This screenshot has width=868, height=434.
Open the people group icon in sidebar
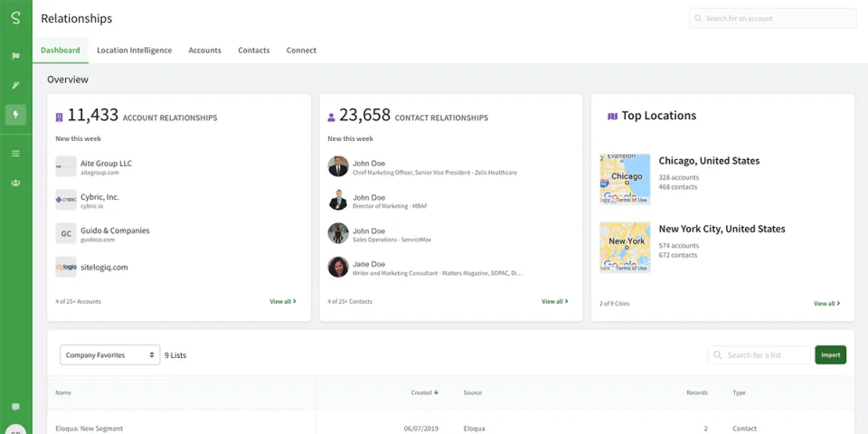point(15,183)
